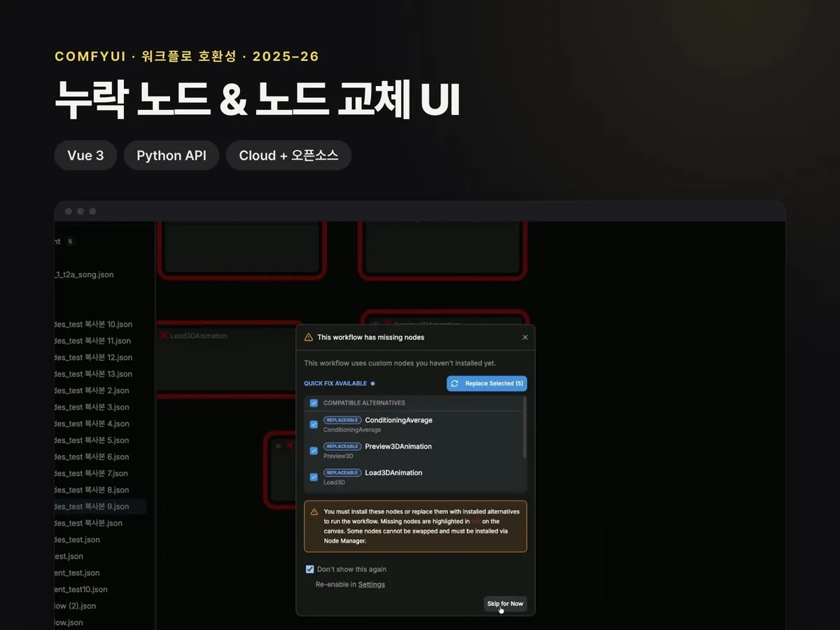Open the ent_test10.json file
This screenshot has height=630, width=840.
click(81, 589)
